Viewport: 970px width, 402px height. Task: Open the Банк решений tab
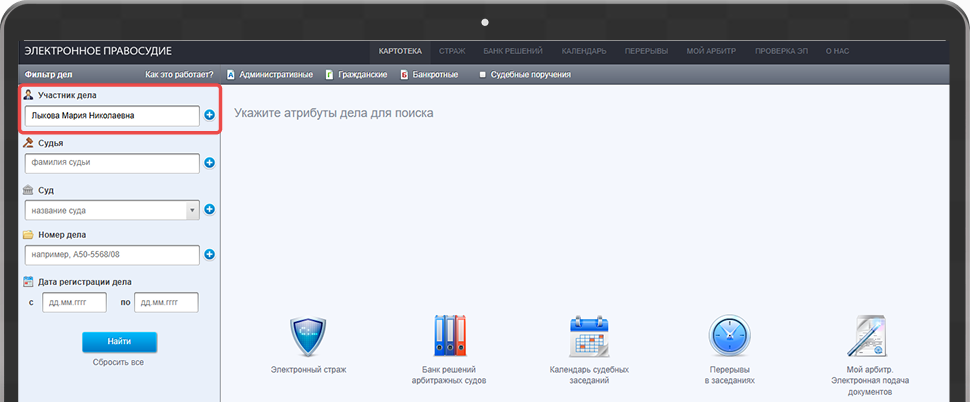tap(513, 50)
